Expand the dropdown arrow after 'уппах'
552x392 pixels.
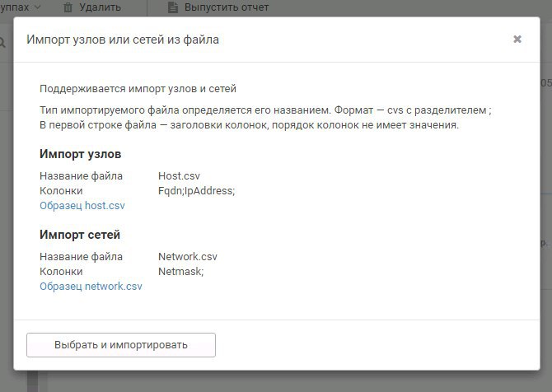click(38, 7)
